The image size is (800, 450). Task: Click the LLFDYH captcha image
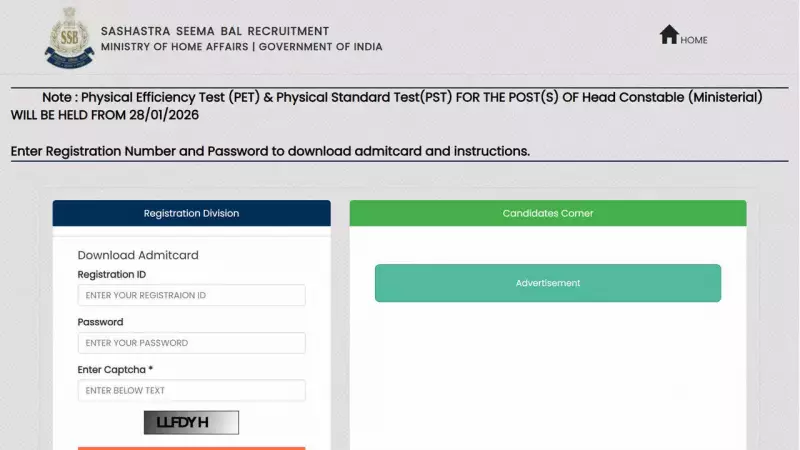(191, 422)
